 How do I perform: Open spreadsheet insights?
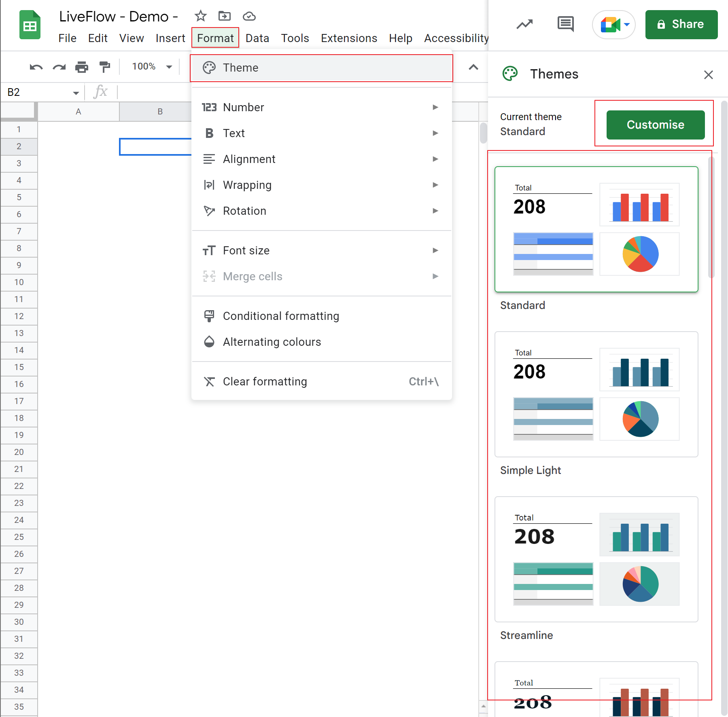coord(524,24)
